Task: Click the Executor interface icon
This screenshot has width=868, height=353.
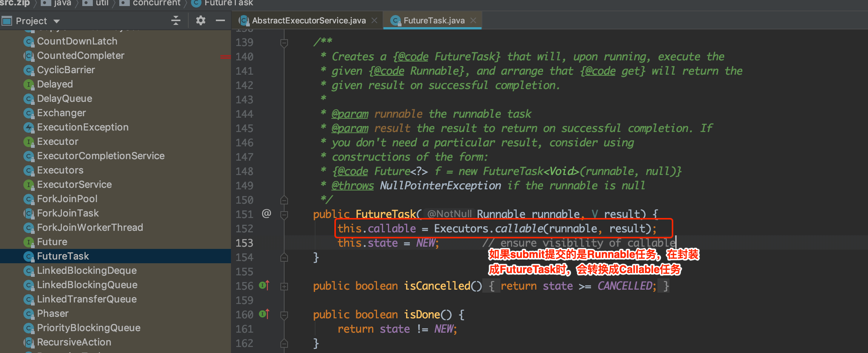Action: tap(29, 142)
